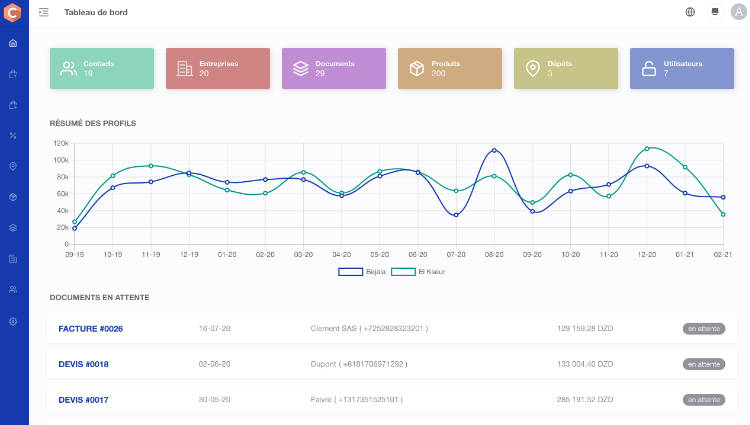750x425 pixels.
Task: Open the users icon in the sidebar
Action: pos(13,289)
